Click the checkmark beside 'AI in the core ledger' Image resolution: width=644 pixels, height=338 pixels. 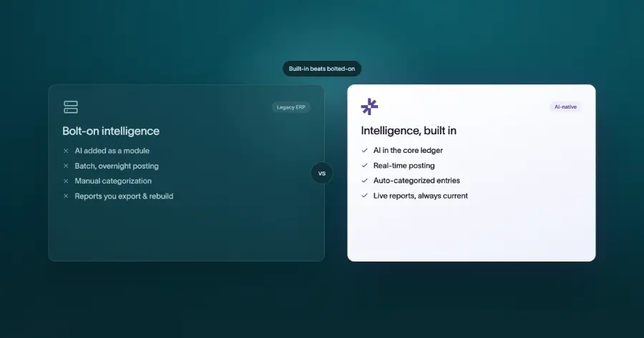click(x=364, y=151)
